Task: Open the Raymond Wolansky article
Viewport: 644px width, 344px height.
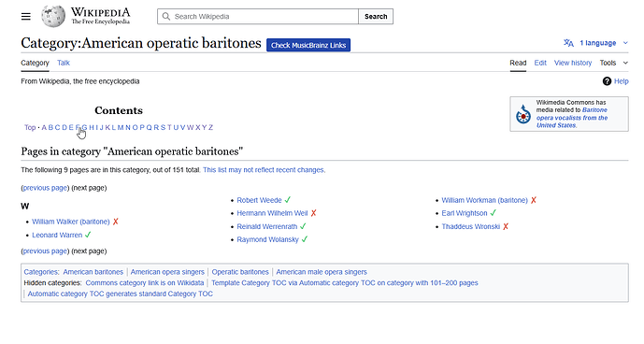Action: [267, 239]
